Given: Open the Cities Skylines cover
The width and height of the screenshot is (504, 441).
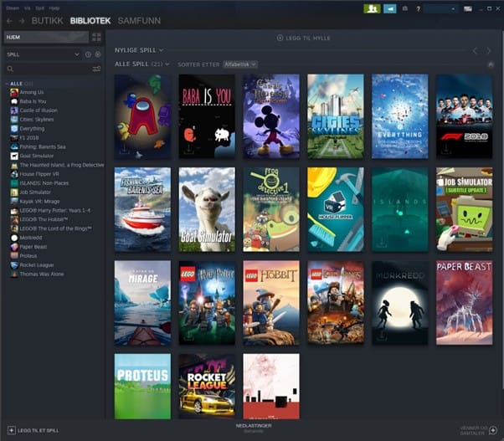Looking at the screenshot, I should click(x=336, y=116).
